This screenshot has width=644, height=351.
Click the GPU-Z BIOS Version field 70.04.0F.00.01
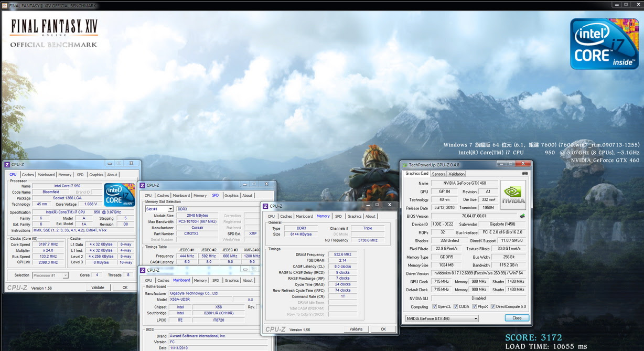pos(474,216)
